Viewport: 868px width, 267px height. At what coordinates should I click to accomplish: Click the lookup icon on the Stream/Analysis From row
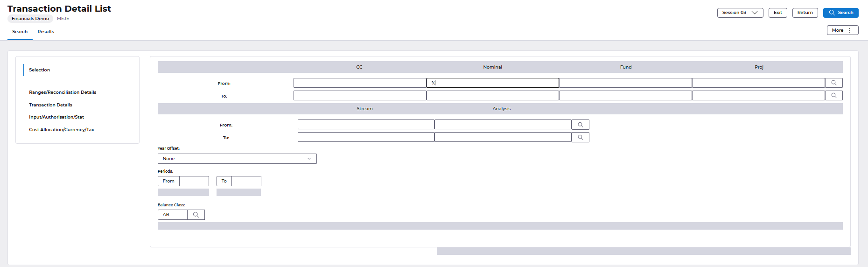(580, 125)
